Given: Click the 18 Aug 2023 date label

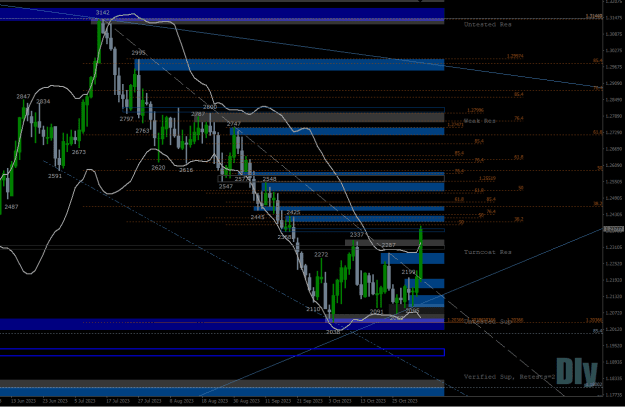Looking at the screenshot, I should click(214, 401).
